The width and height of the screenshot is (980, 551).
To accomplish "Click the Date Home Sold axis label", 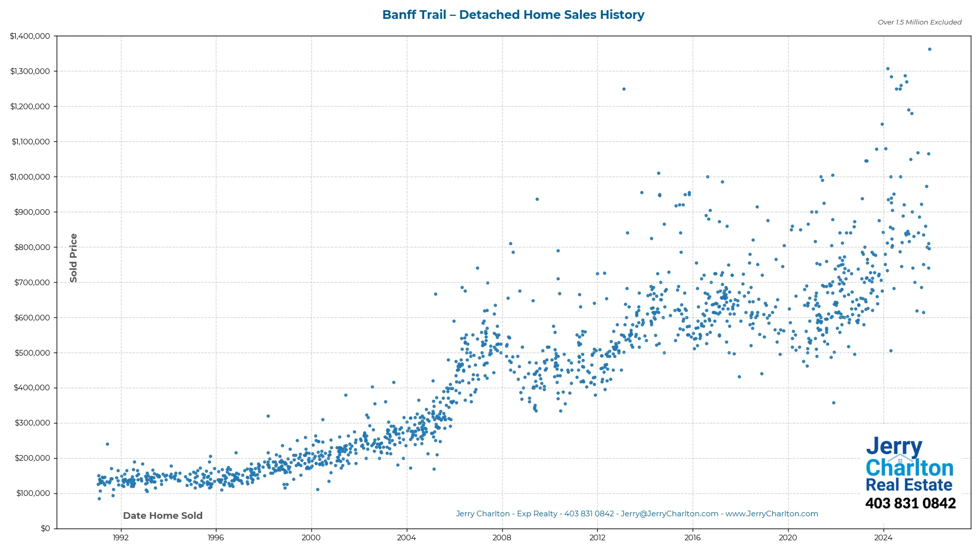I will (163, 515).
